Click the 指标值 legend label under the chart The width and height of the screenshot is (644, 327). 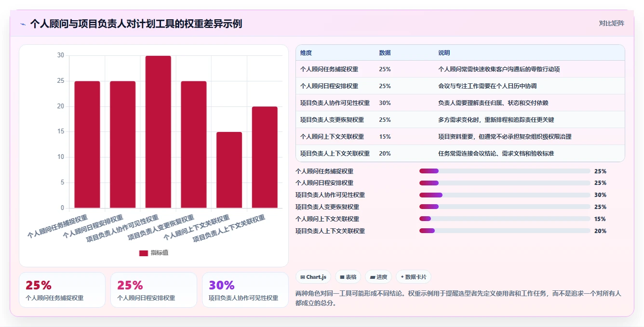coord(160,253)
